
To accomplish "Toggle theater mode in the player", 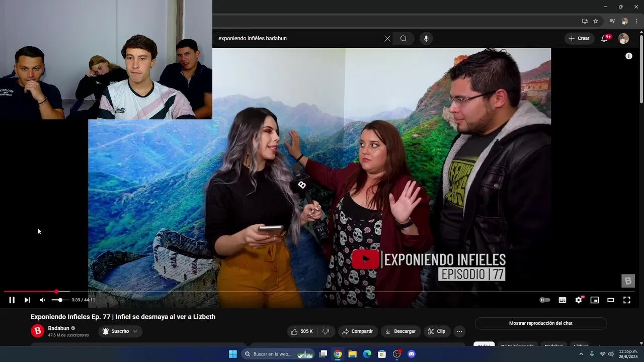I will tap(611, 300).
